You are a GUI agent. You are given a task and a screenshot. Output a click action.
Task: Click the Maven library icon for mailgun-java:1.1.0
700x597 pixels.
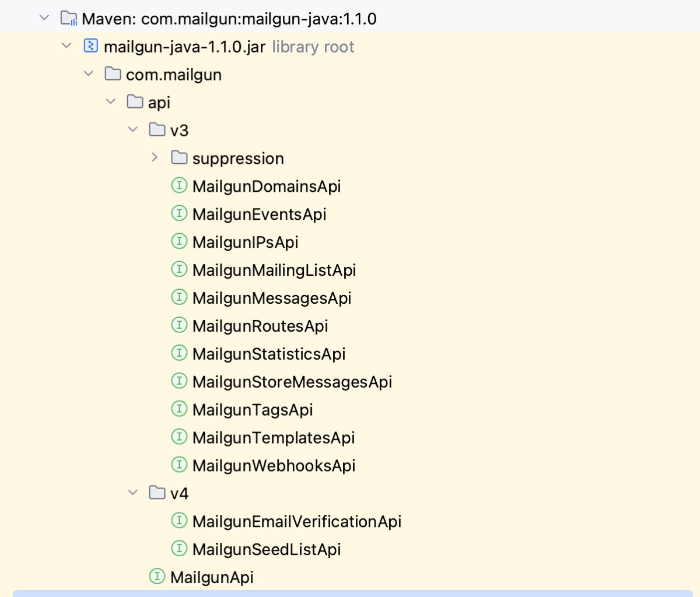[69, 18]
